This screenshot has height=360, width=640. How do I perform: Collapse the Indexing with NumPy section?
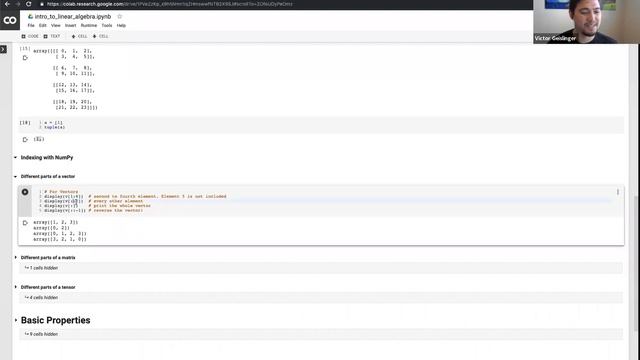tap(16, 158)
